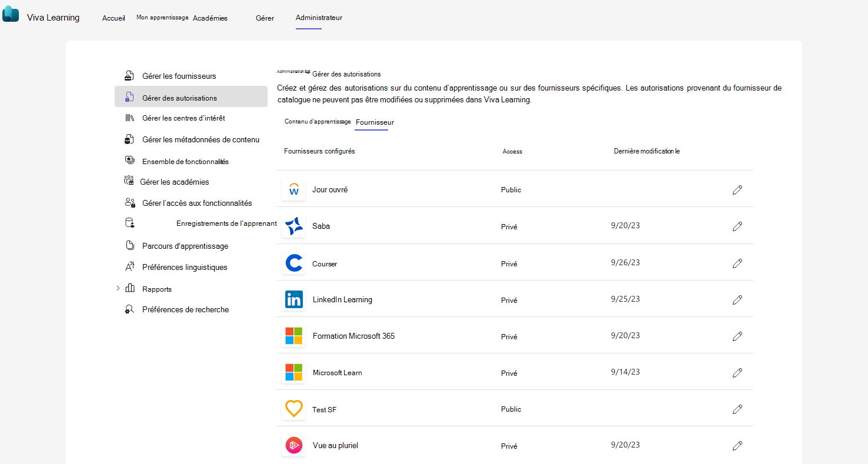The image size is (868, 464).
Task: Click the Enregistrements de l'apprenant database icon
Action: click(129, 223)
